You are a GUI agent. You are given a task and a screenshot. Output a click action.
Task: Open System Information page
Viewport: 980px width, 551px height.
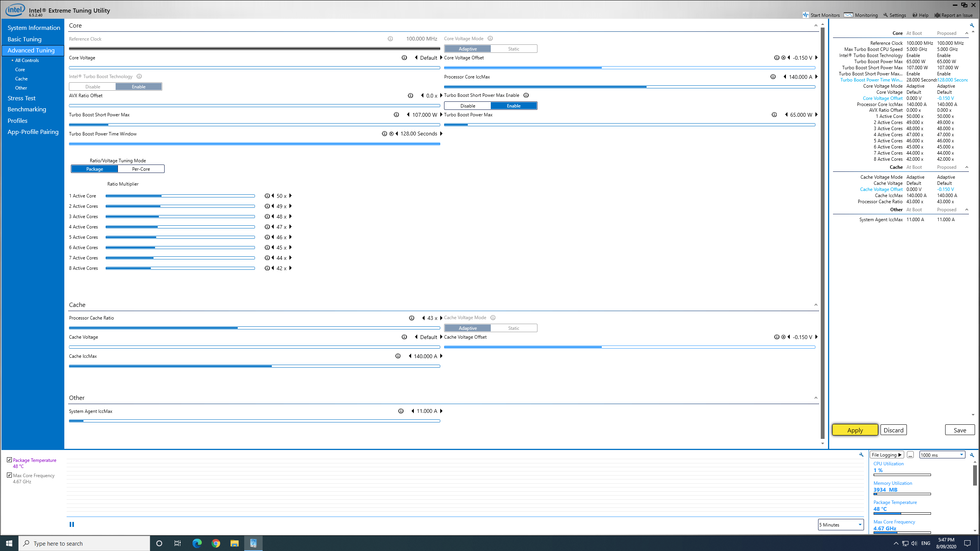click(x=34, y=28)
